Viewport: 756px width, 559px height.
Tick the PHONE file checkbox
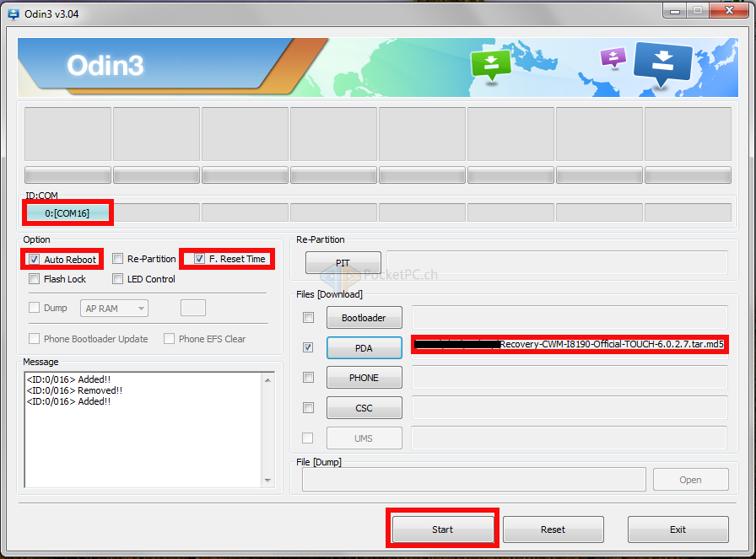tap(308, 378)
